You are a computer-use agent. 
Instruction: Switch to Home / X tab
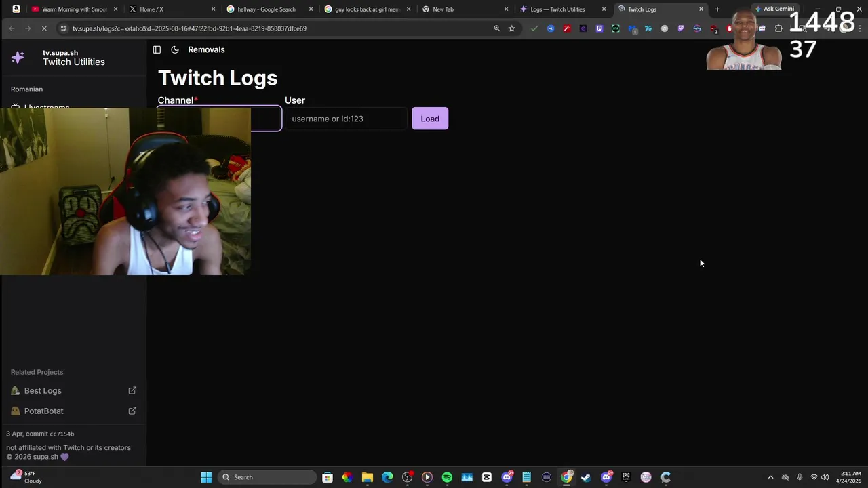click(x=172, y=9)
